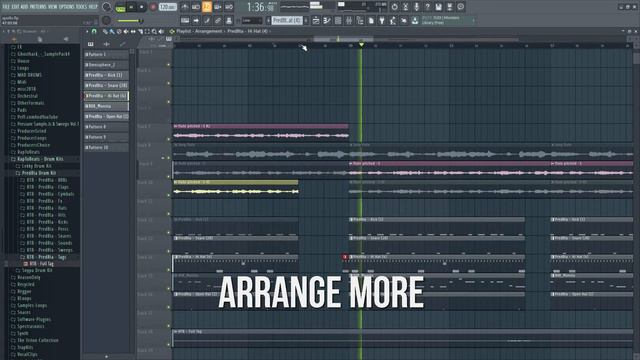Select the Slip tool
Viewport: 640px width, 360px height.
pos(133,31)
